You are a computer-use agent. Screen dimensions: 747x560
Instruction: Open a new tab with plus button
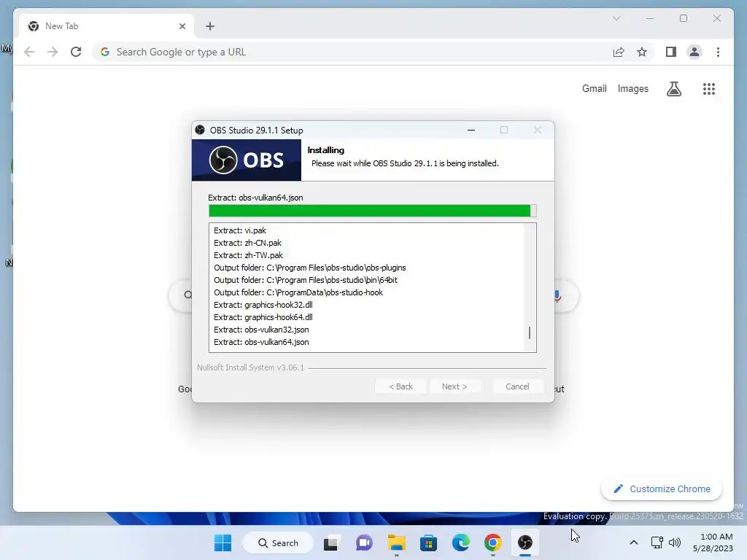210,26
